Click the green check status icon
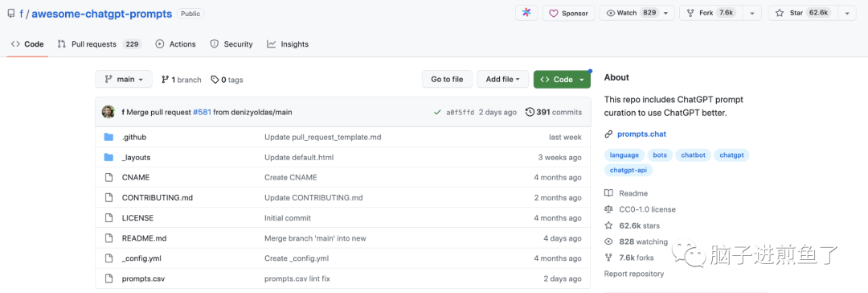Image resolution: width=868 pixels, height=293 pixels. 438,112
